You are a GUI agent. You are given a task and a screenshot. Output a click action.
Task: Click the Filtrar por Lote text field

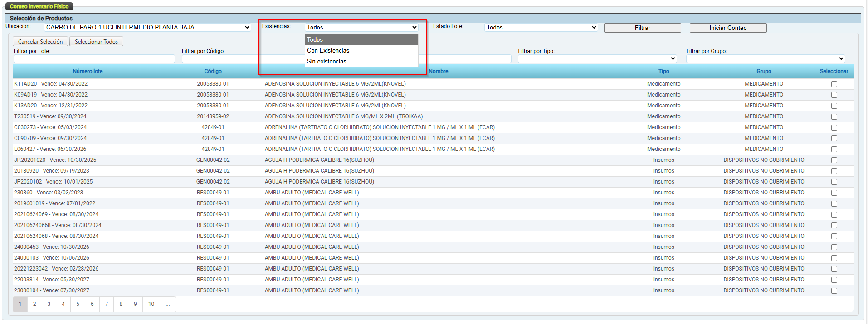[x=94, y=59]
